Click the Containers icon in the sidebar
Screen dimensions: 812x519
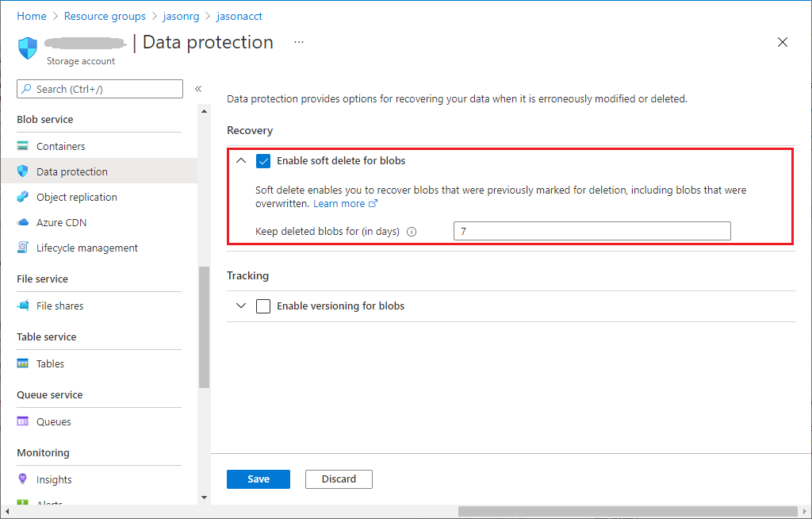tap(23, 147)
